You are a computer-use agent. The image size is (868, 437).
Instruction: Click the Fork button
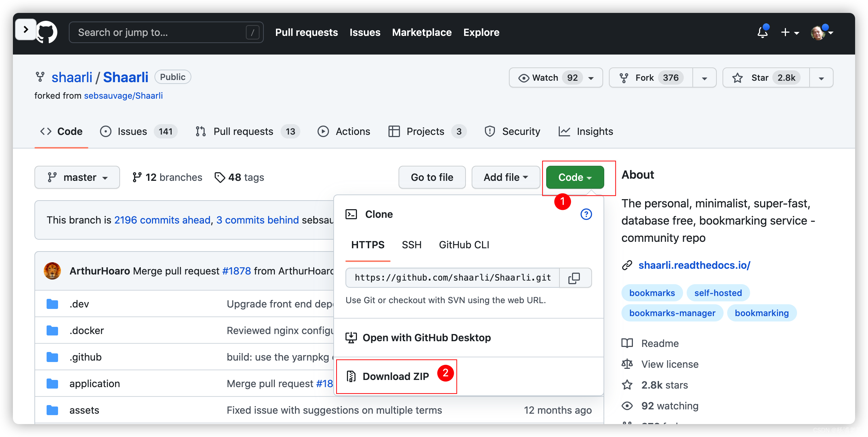coord(651,77)
